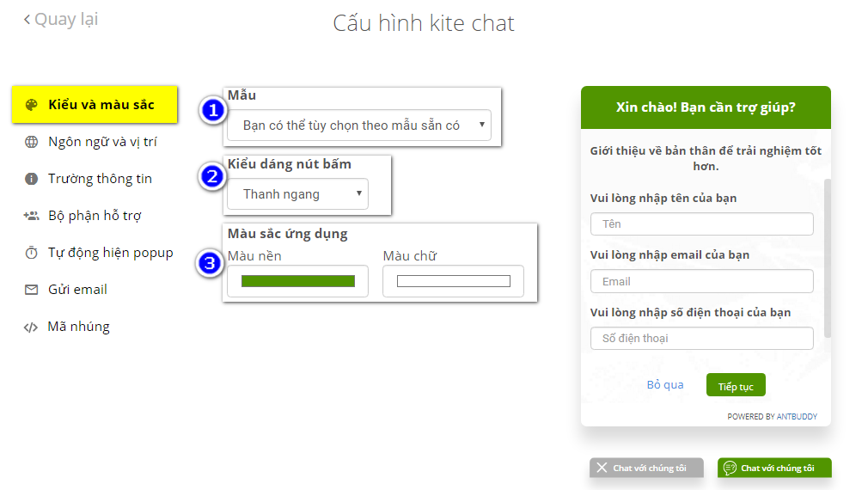Open the ANTBUDDY powered-by link

point(797,416)
